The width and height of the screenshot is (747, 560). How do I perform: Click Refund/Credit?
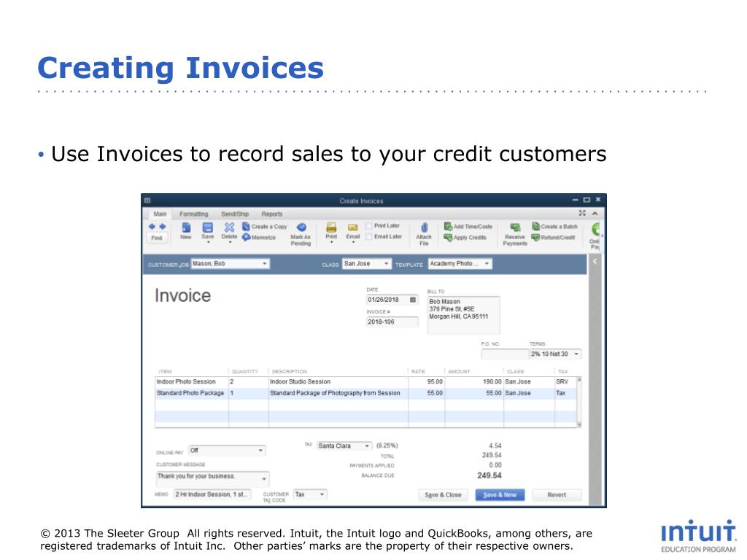554,237
